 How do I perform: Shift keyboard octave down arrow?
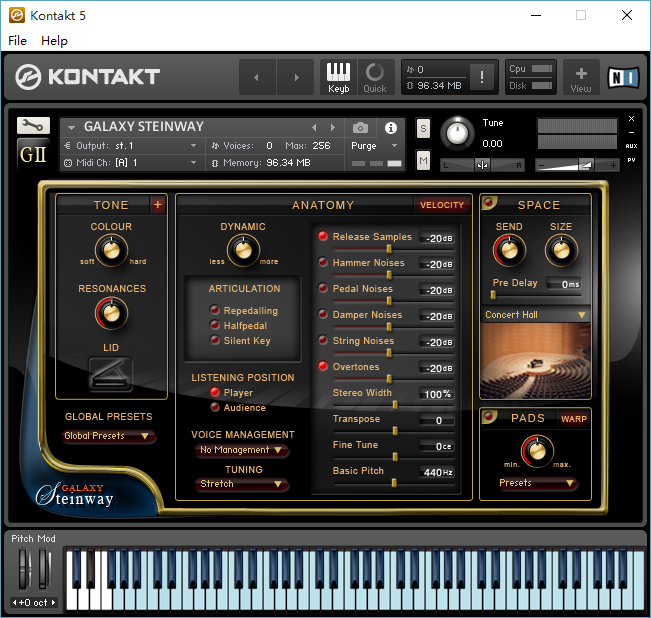tap(15, 602)
